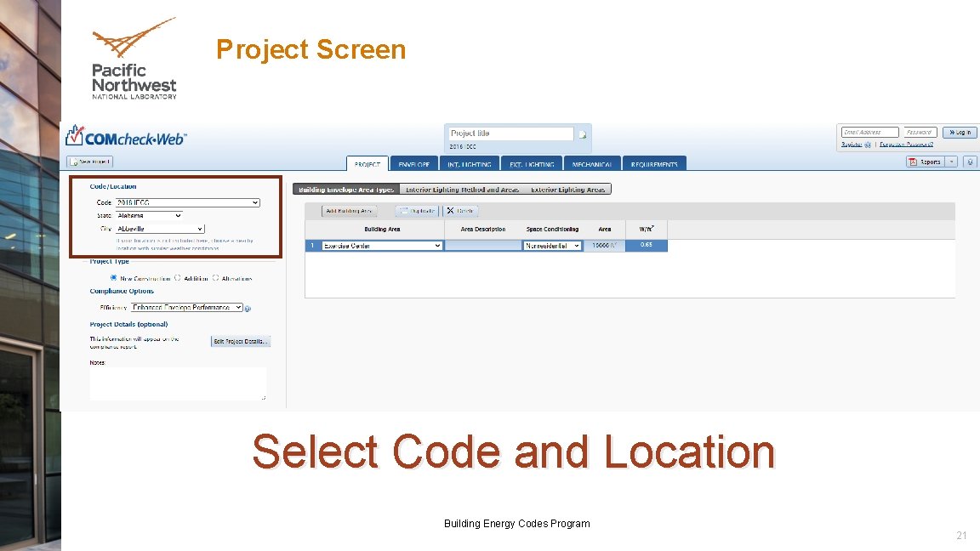Switch to the ENVELOPE tab
Screen dimensions: 980x551
click(414, 164)
